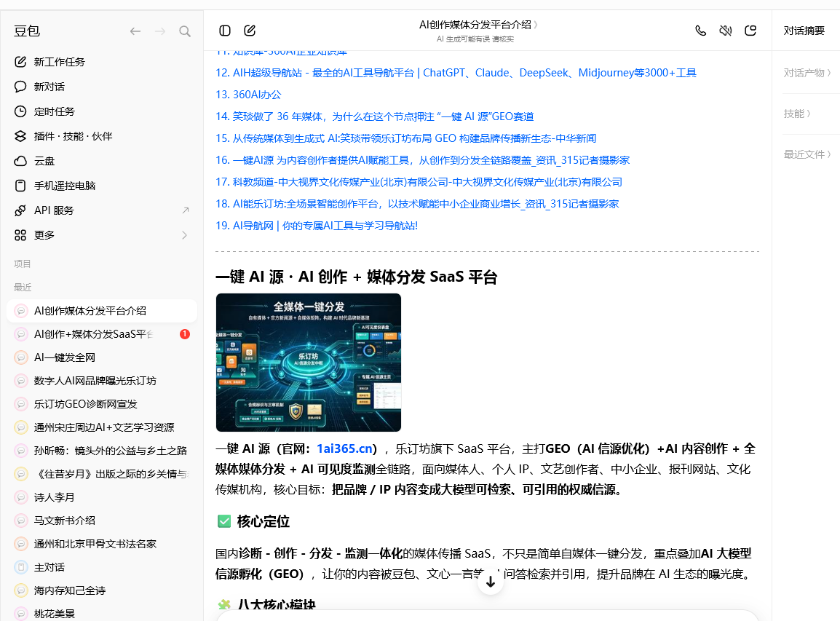Open chat 桃花美景
The image size is (840, 621).
pos(102,614)
